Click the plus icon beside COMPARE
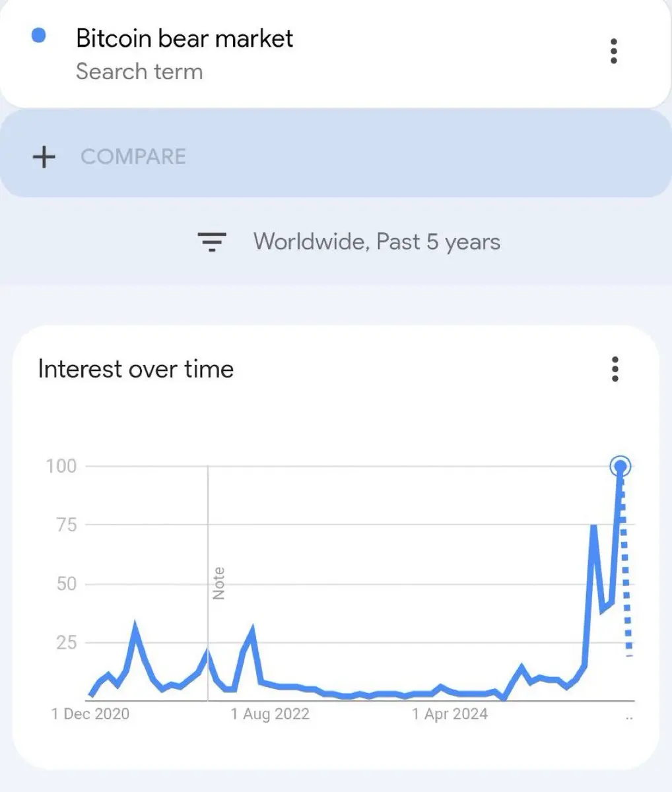 point(44,157)
